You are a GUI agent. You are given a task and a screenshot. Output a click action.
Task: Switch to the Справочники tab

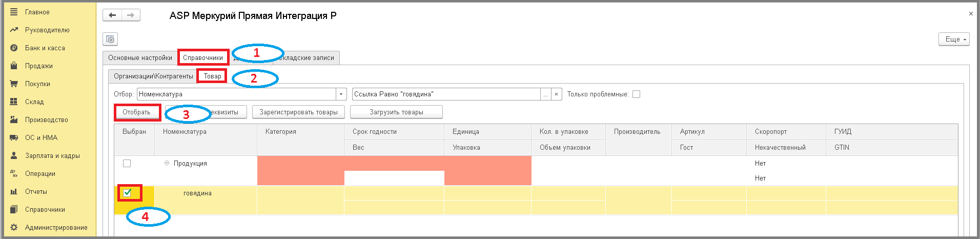click(x=203, y=57)
